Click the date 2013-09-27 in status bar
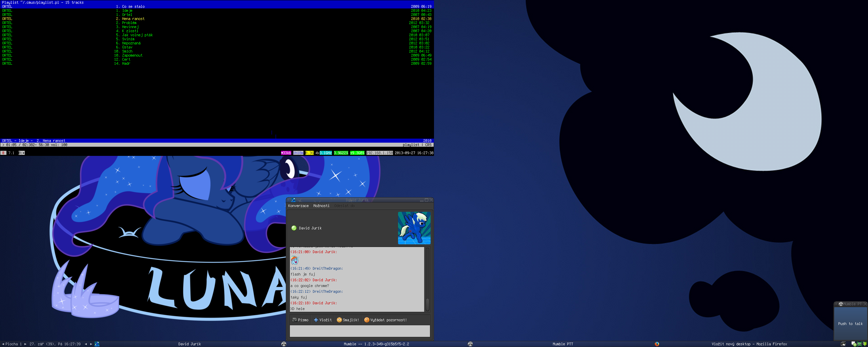 tap(405, 153)
